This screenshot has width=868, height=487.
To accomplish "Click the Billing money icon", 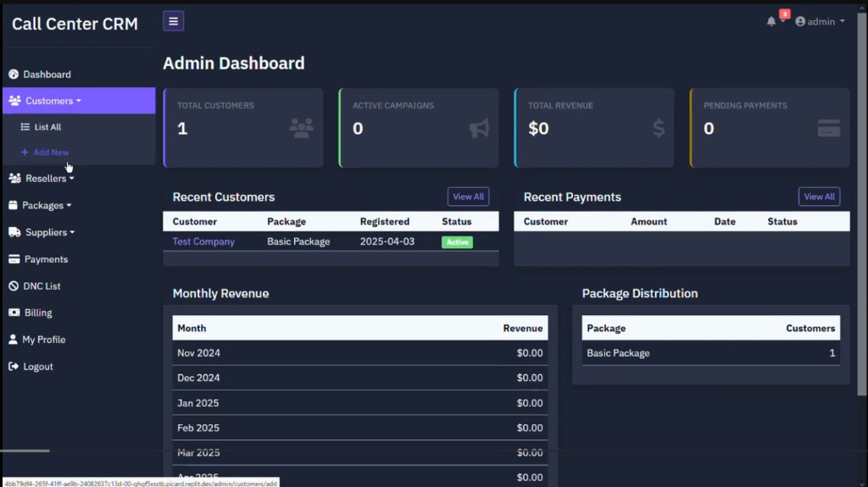I will pyautogui.click(x=14, y=313).
